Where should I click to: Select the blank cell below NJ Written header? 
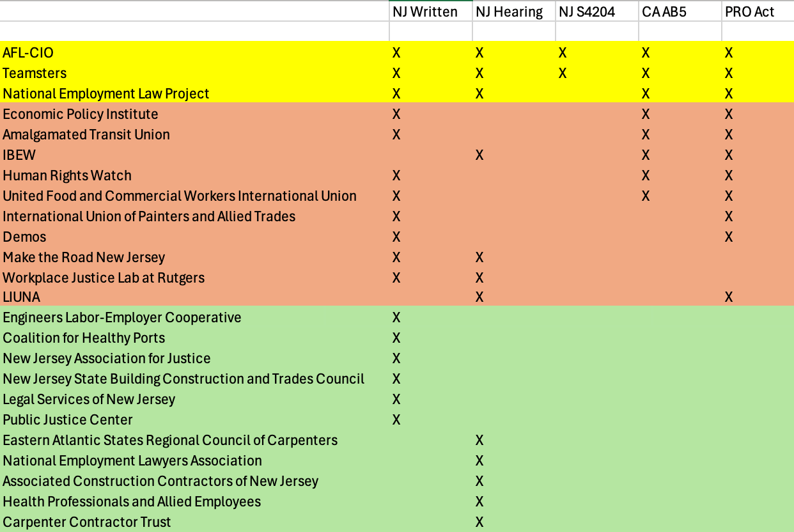[430, 31]
